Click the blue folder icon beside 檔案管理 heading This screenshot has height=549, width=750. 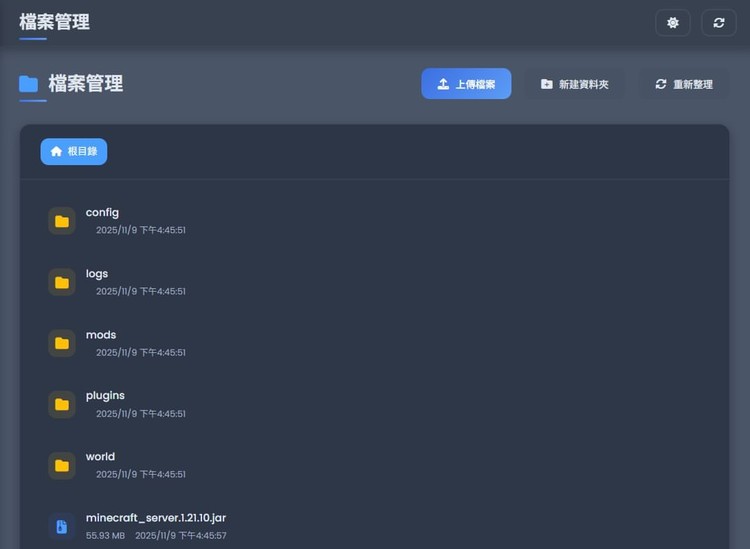[28, 84]
